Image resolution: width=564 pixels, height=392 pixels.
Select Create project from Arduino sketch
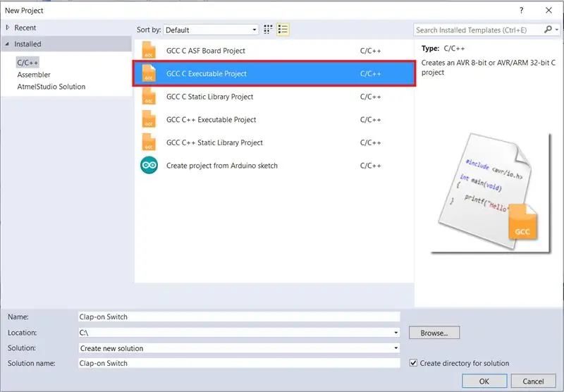pyautogui.click(x=274, y=166)
